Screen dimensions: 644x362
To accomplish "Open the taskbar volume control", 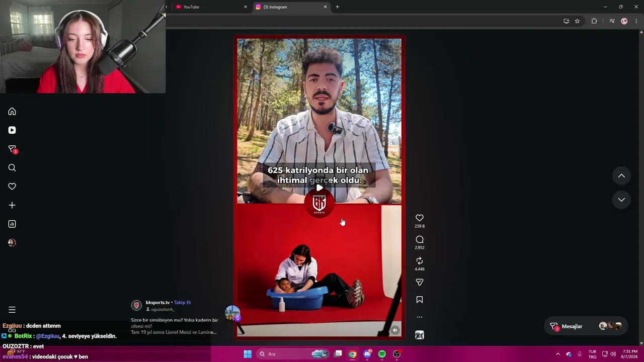I will (x=613, y=354).
